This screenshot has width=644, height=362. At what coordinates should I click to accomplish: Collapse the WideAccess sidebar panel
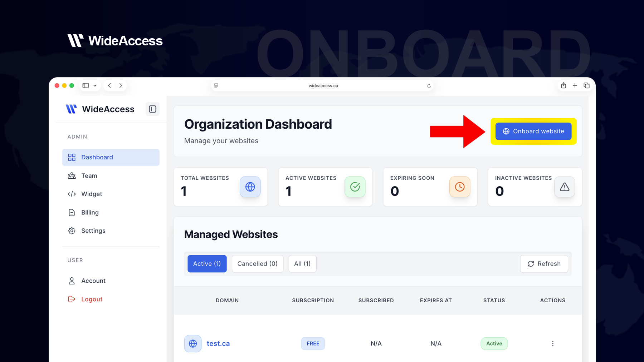coord(152,109)
